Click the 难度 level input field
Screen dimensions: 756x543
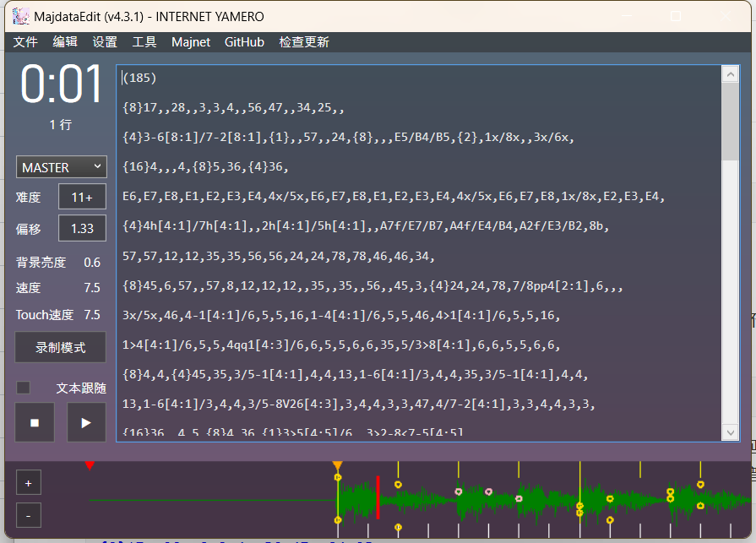pyautogui.click(x=82, y=197)
